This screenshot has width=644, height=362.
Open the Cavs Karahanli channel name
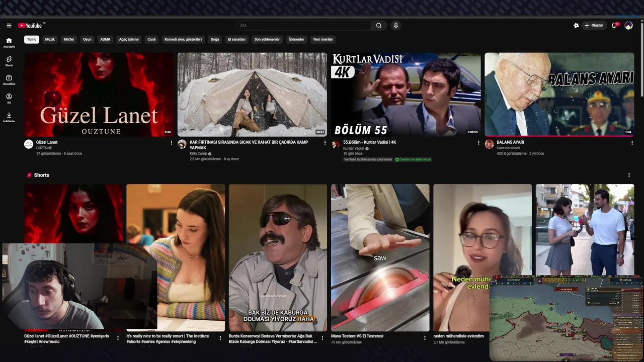tap(508, 148)
